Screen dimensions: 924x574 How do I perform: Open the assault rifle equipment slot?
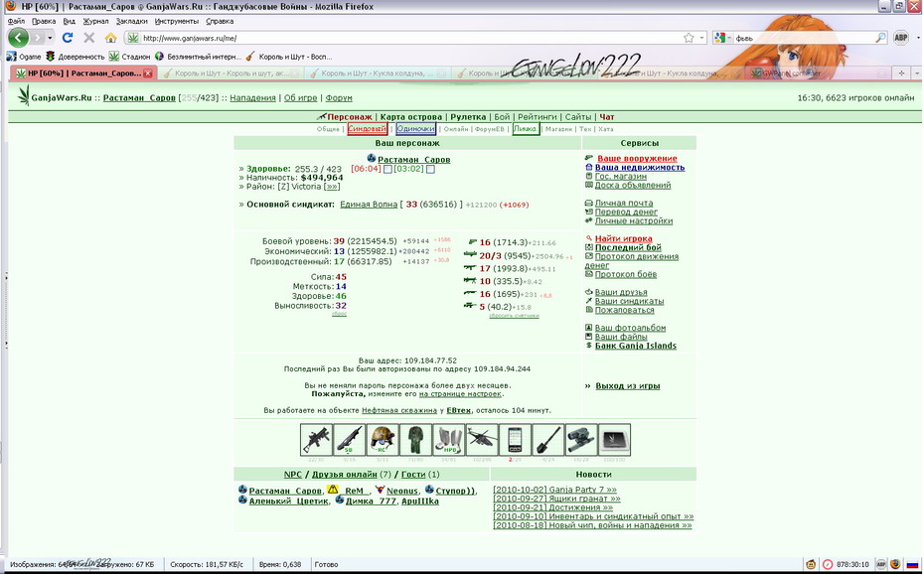pos(316,440)
